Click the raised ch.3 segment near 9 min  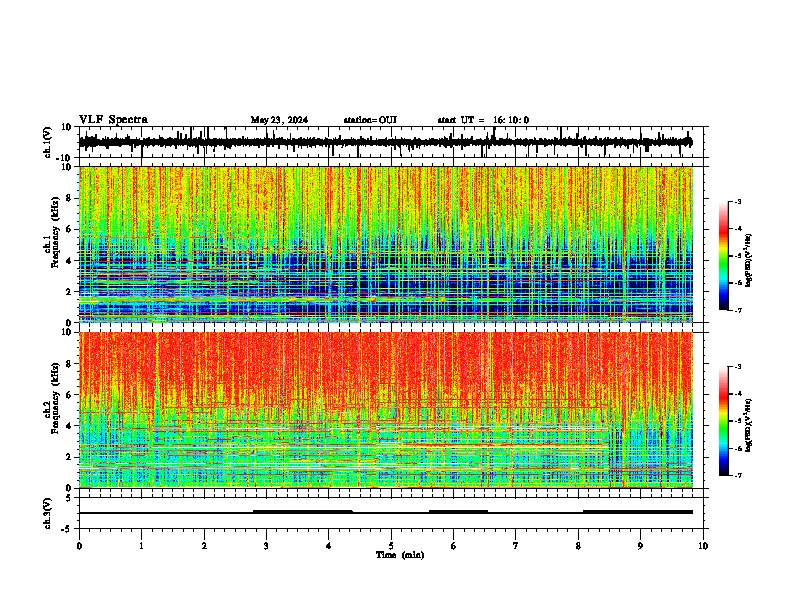pos(638,512)
